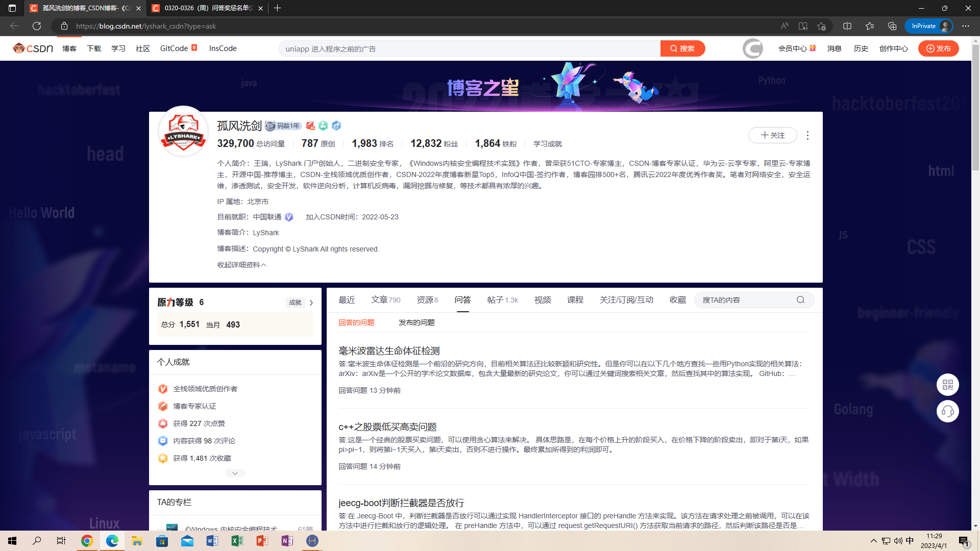Select 回答的问题 filter
The height and width of the screenshot is (551, 980).
pyautogui.click(x=356, y=322)
